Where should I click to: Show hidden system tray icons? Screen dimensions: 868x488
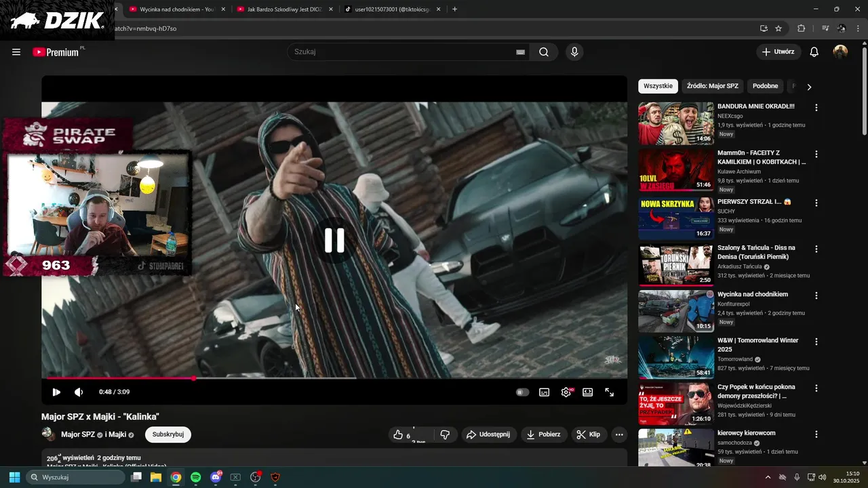coord(768,477)
